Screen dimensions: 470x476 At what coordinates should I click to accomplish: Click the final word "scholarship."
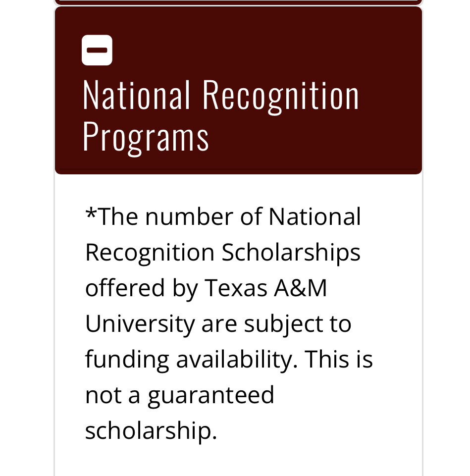[x=151, y=431]
